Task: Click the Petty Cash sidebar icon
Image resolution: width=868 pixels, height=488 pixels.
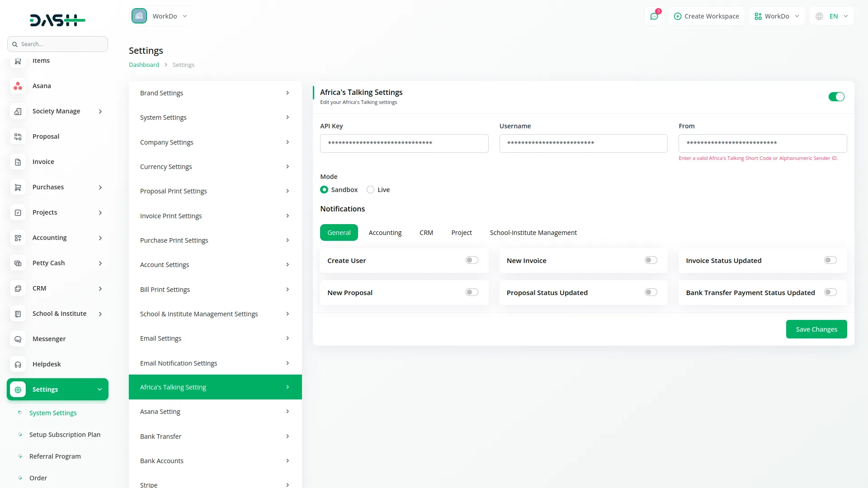Action: click(x=18, y=263)
